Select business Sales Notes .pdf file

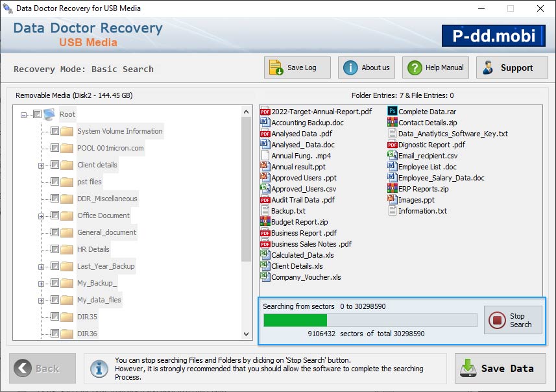pyautogui.click(x=311, y=244)
